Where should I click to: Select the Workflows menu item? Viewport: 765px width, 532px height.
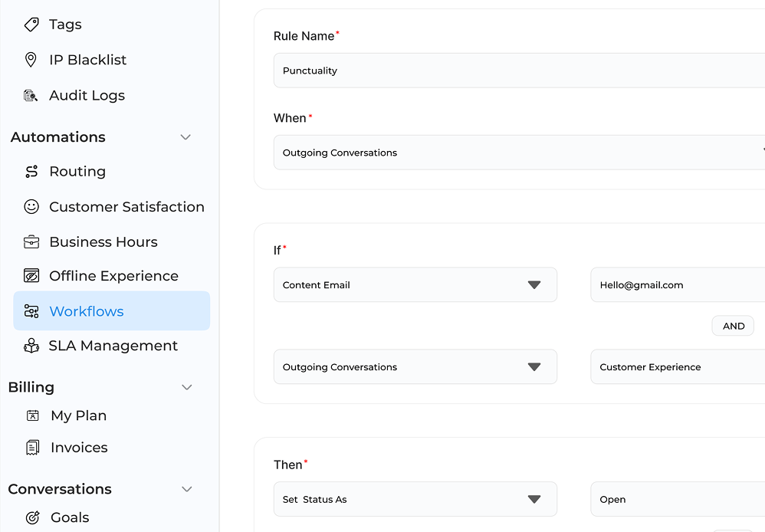click(112, 311)
